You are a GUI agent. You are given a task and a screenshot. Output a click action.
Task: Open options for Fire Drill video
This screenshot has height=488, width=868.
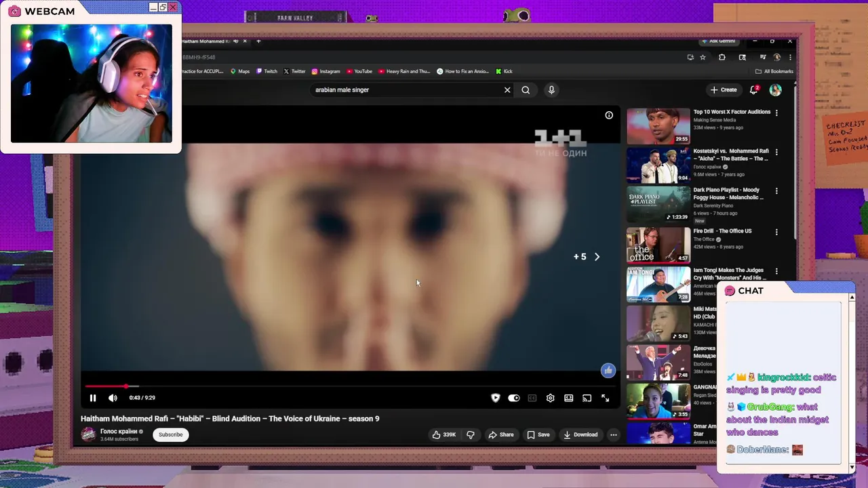pyautogui.click(x=776, y=232)
